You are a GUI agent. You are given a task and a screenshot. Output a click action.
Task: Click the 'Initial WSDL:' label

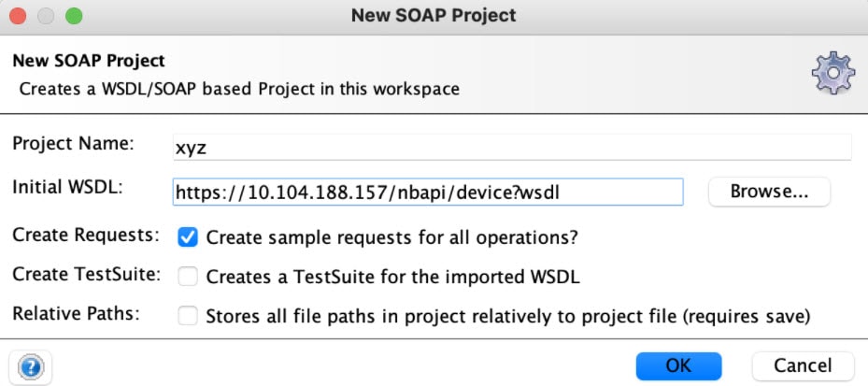[x=67, y=188]
